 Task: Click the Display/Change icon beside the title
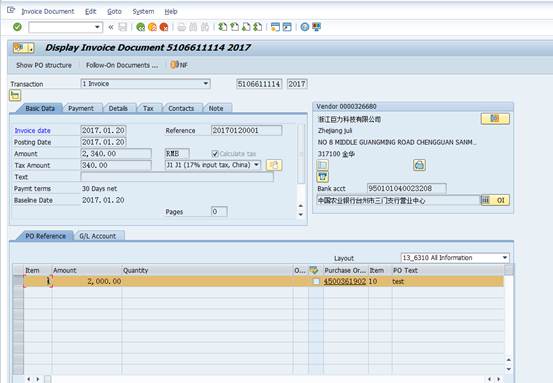(x=23, y=48)
